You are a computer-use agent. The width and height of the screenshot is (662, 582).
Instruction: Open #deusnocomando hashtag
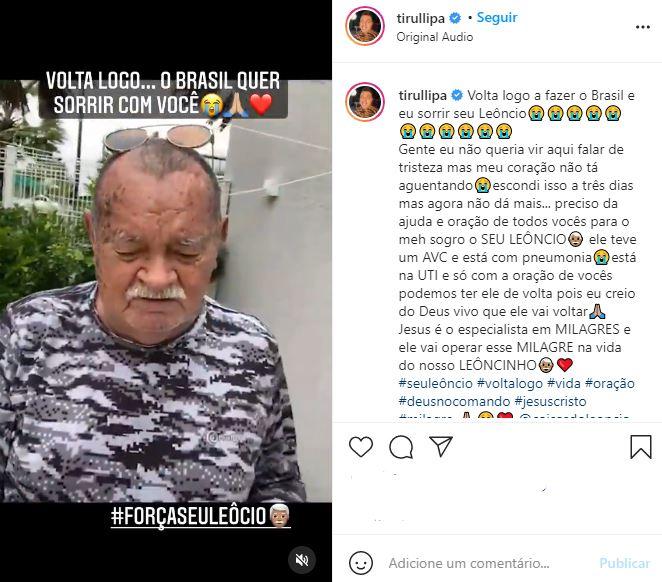454,401
